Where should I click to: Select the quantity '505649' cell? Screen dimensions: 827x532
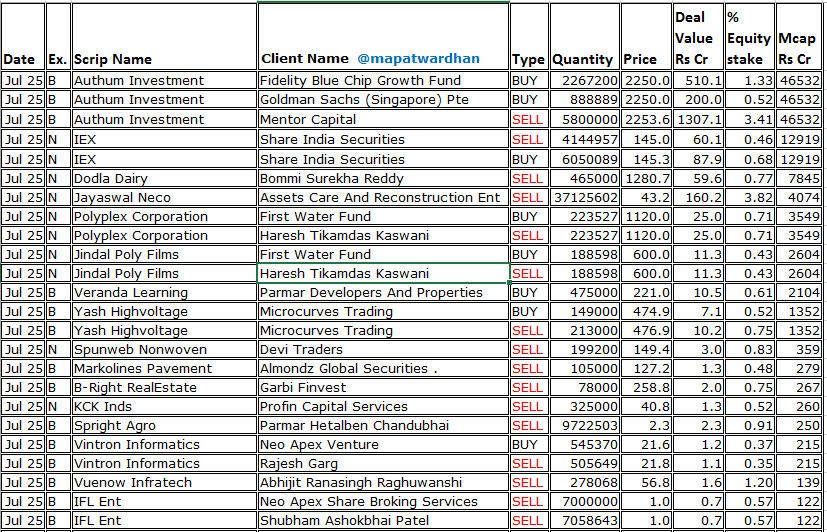click(584, 463)
